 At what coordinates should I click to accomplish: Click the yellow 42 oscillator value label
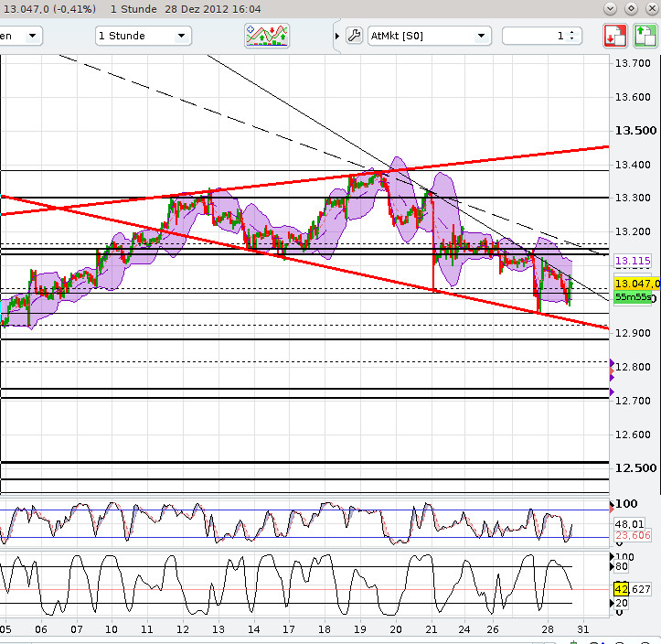619,589
